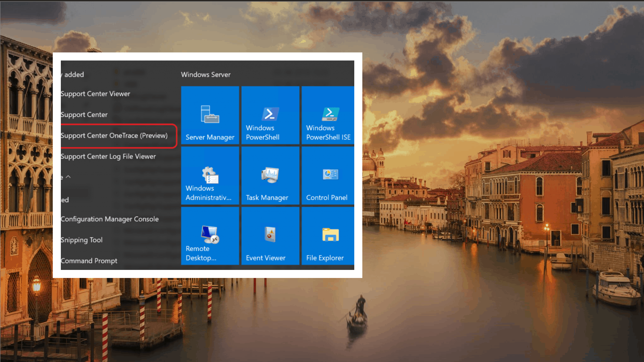This screenshot has height=362, width=644.
Task: Collapse the section with the up chevron
Action: pos(68,177)
